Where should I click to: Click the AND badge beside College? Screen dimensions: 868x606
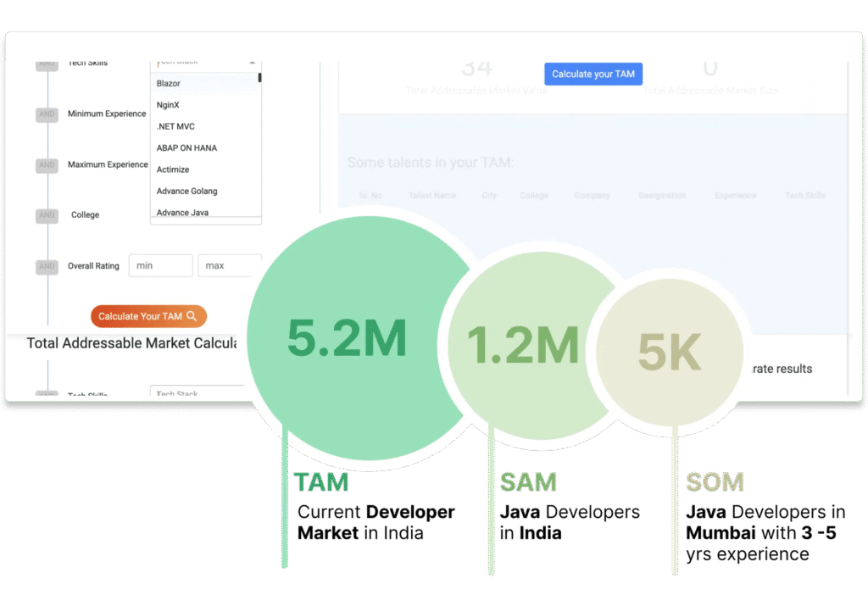(x=47, y=215)
